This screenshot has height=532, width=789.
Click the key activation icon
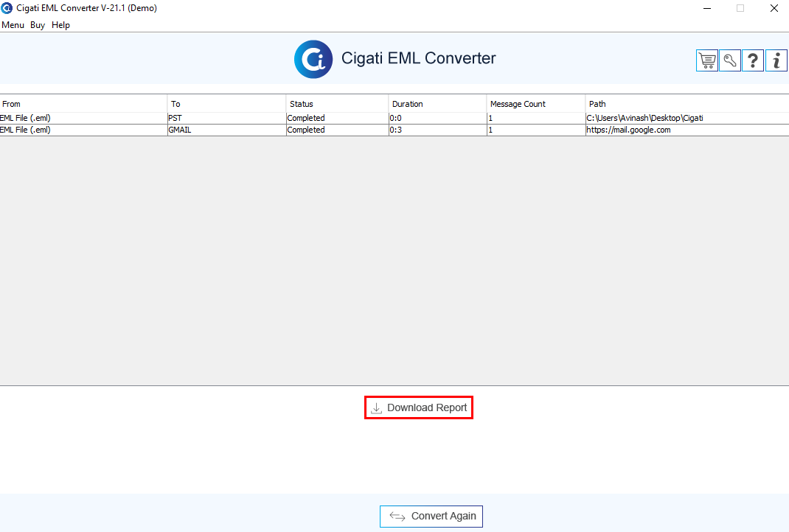[730, 61]
